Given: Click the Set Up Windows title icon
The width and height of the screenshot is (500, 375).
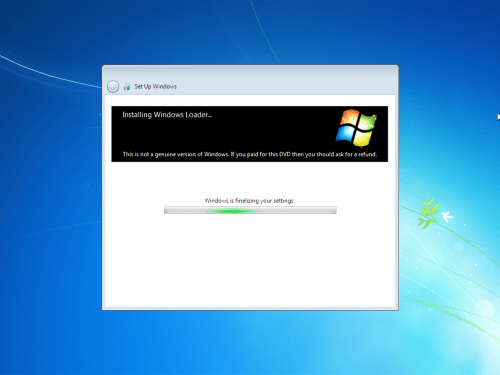Looking at the screenshot, I should [127, 87].
